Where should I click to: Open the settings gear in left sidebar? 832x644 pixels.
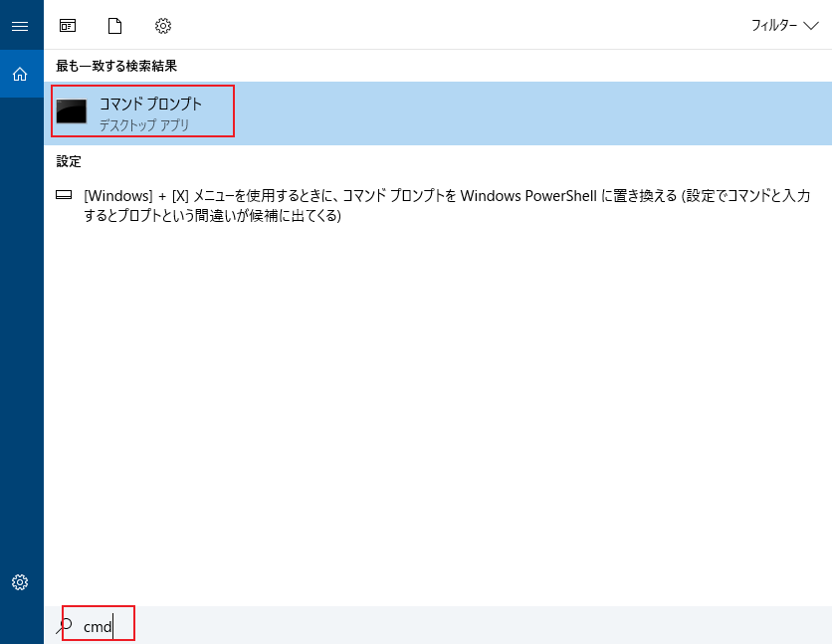[20, 582]
